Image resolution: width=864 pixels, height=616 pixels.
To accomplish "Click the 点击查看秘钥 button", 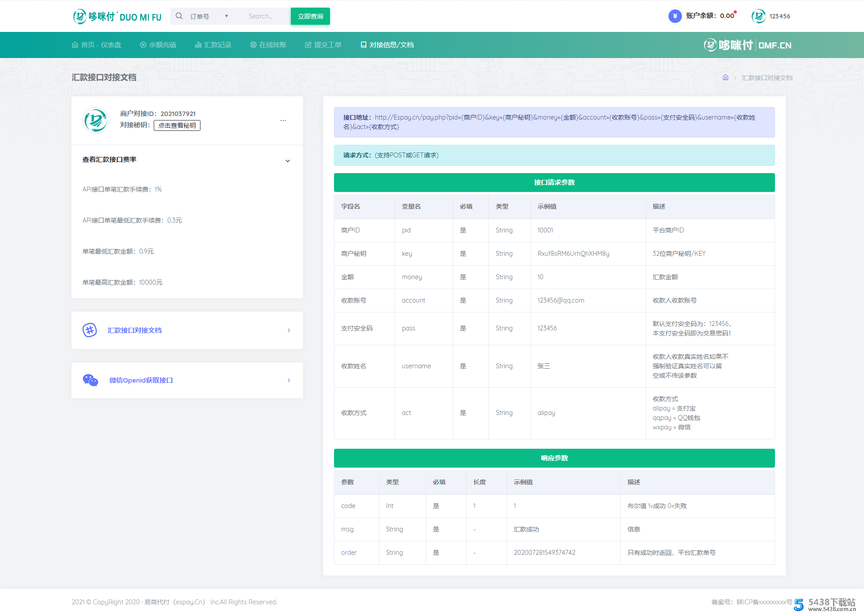I will 177,125.
